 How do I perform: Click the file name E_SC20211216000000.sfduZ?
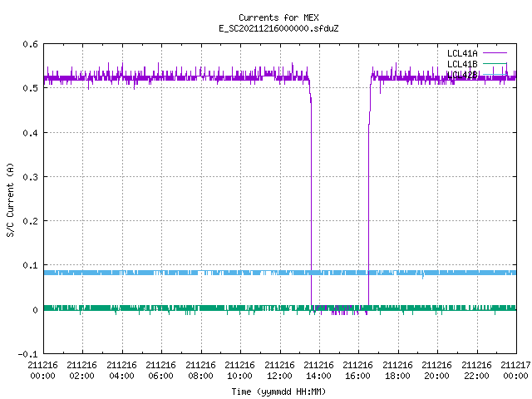[x=278, y=28]
